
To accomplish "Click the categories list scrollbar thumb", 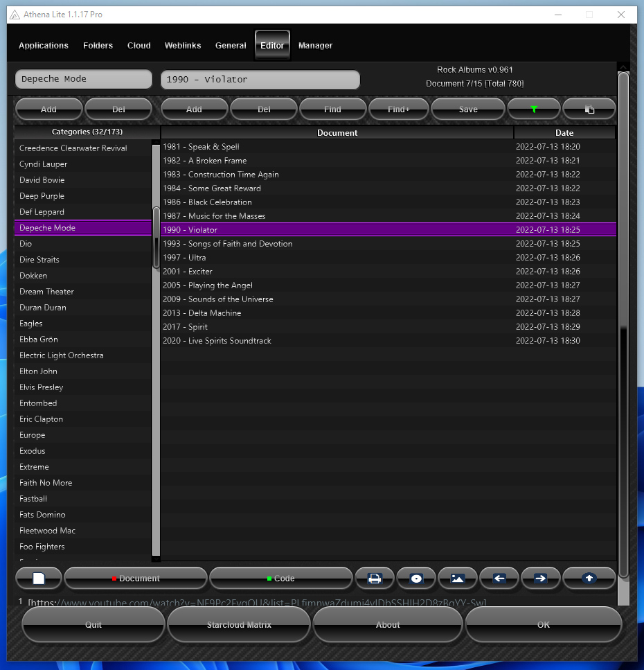I will pos(156,237).
